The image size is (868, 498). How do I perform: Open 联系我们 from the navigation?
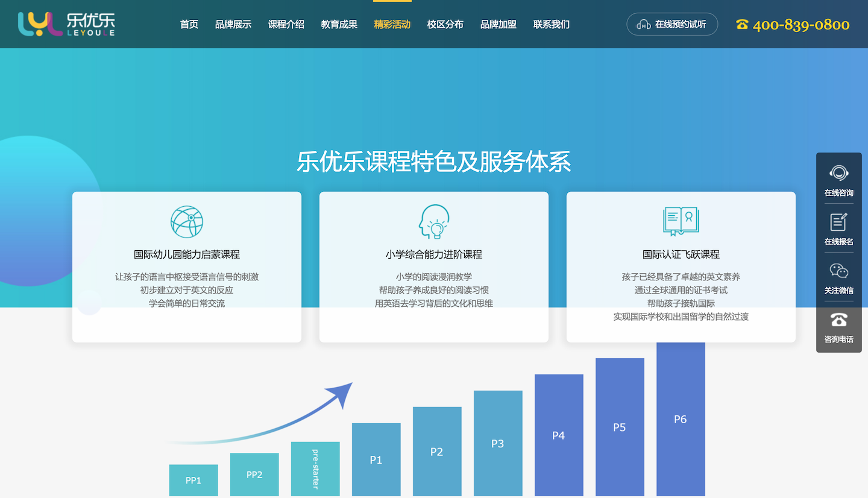coord(552,25)
